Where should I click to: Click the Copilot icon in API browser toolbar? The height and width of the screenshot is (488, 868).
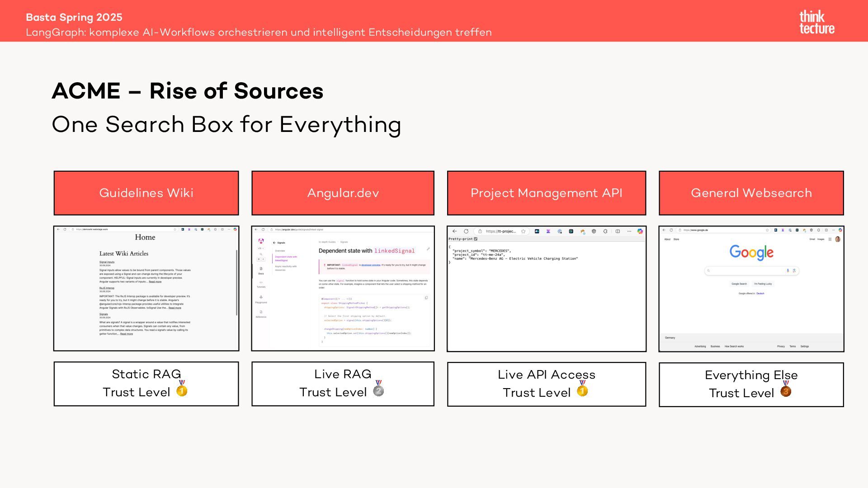(640, 231)
